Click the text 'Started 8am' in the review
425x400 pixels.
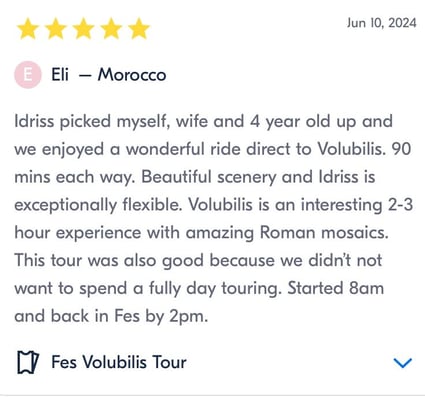pos(336,288)
